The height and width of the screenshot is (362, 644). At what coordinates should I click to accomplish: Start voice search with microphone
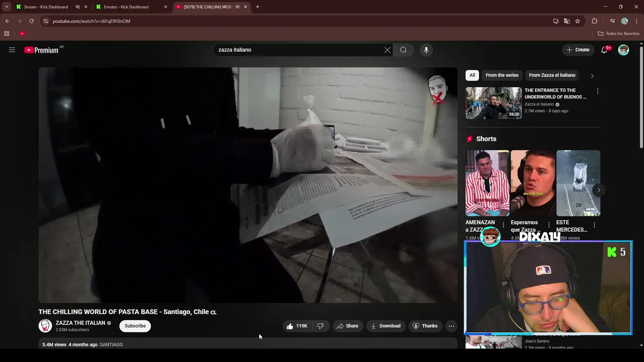click(x=426, y=50)
